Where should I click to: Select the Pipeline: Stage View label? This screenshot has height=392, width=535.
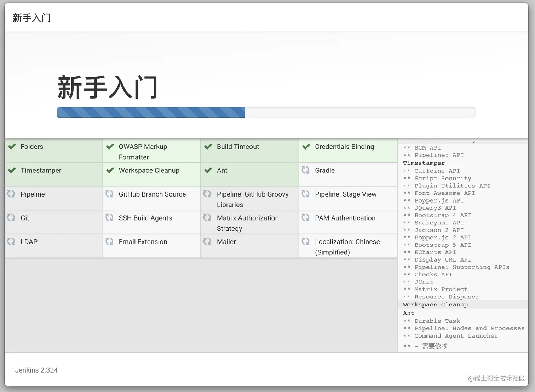[346, 194]
